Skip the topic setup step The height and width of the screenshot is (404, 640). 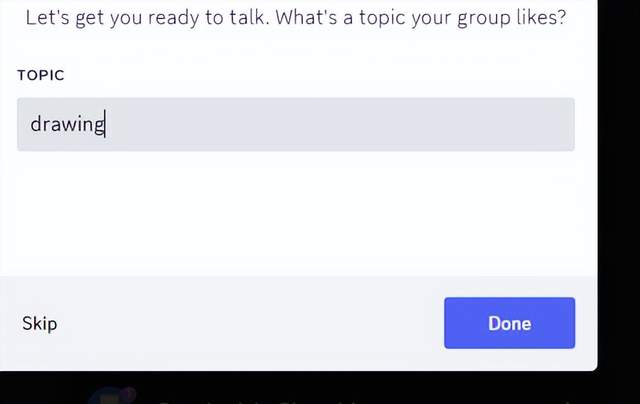point(39,323)
